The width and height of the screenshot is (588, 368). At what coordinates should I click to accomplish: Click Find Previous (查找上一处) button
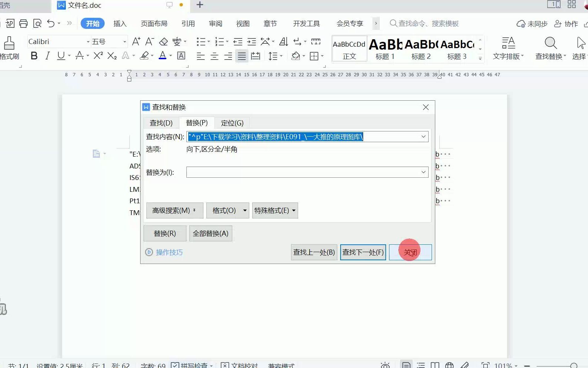pos(314,252)
